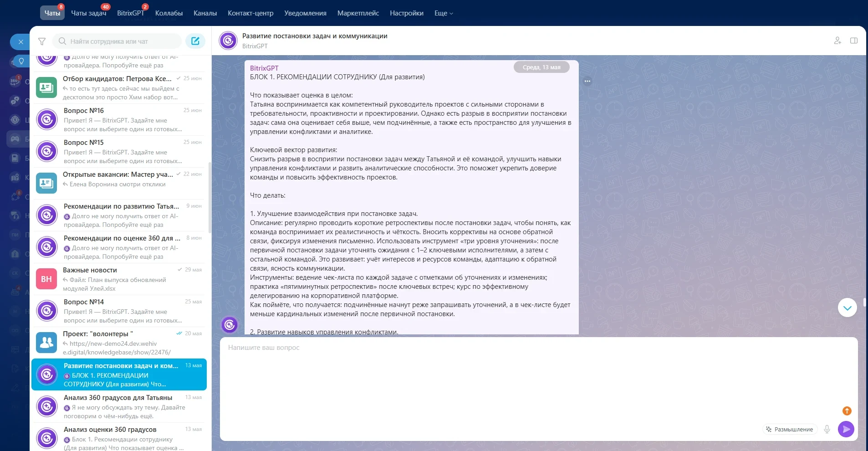Open the "Каналы" tab
The height and width of the screenshot is (451, 868).
(205, 13)
